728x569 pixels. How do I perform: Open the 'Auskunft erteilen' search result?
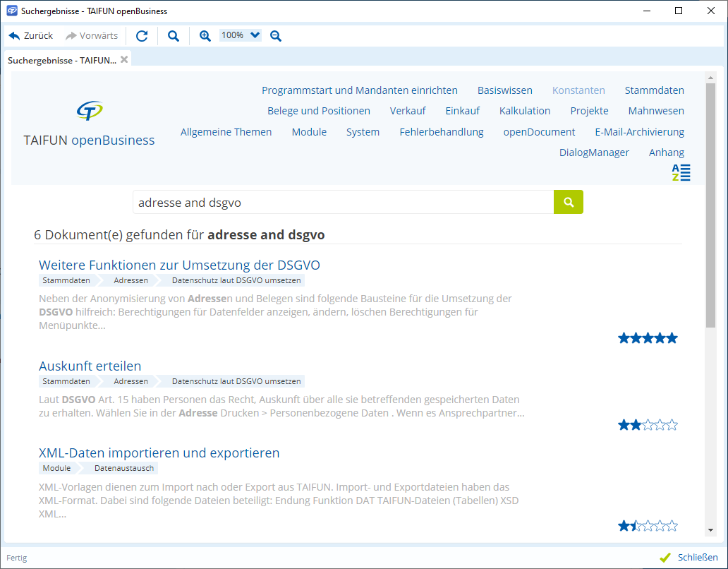point(90,366)
